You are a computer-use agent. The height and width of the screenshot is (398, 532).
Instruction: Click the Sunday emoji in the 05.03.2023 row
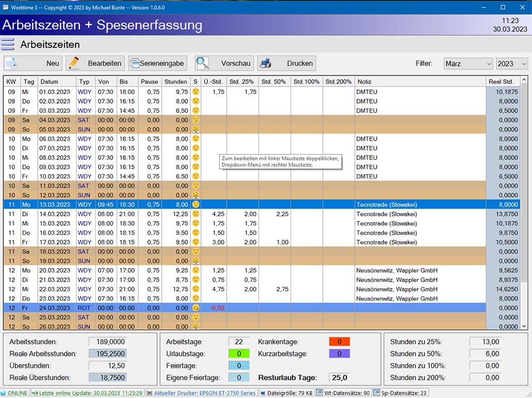pos(195,129)
